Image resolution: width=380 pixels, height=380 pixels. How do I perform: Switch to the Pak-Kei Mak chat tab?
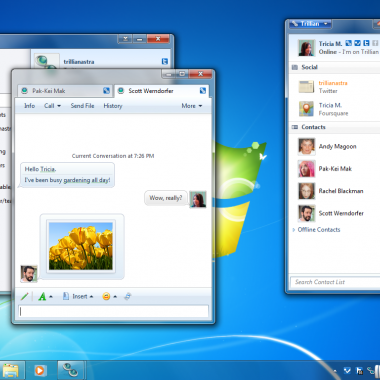[65, 91]
